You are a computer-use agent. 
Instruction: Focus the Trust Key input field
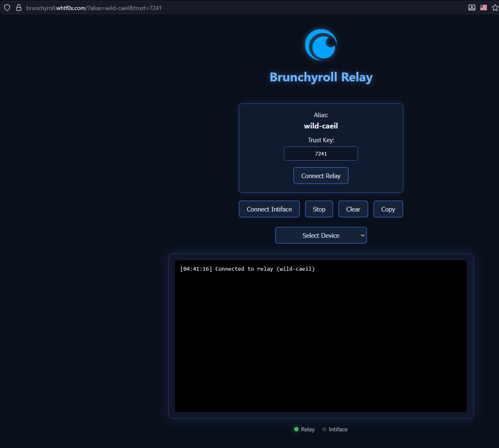coord(321,154)
